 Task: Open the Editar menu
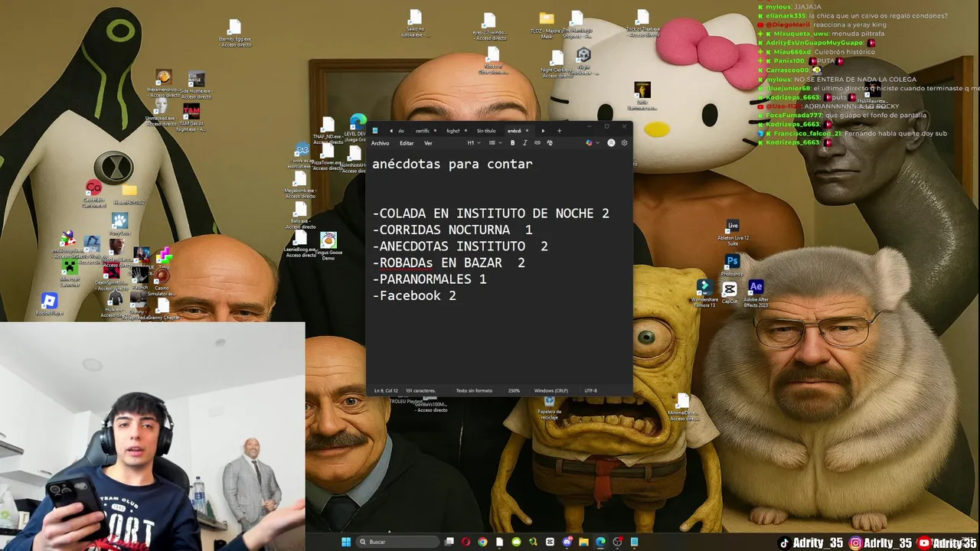point(407,143)
